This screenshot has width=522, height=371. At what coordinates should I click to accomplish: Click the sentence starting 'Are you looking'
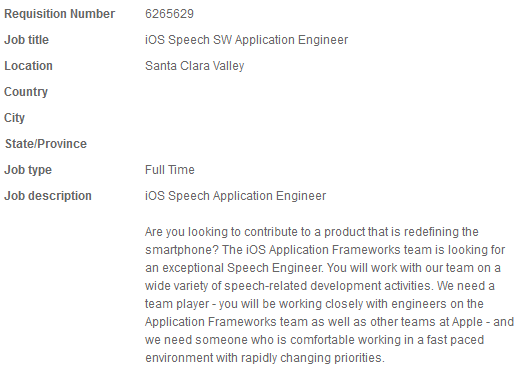[x=312, y=241]
